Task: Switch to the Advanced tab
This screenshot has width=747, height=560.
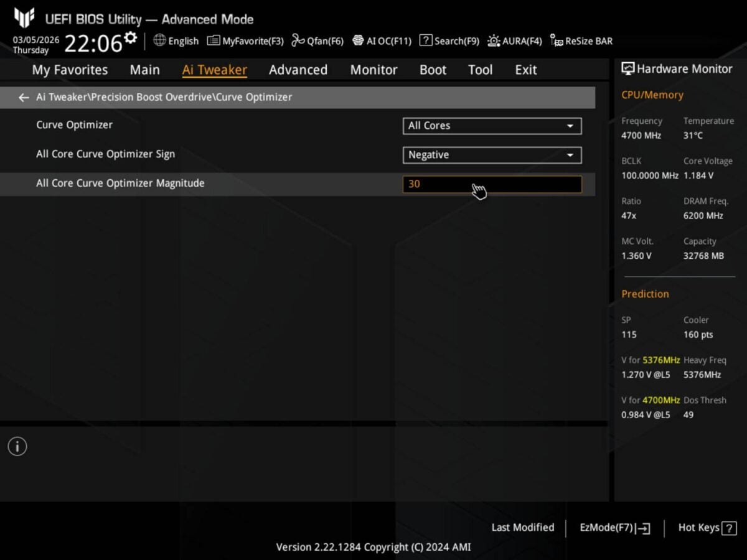Action: coord(298,70)
